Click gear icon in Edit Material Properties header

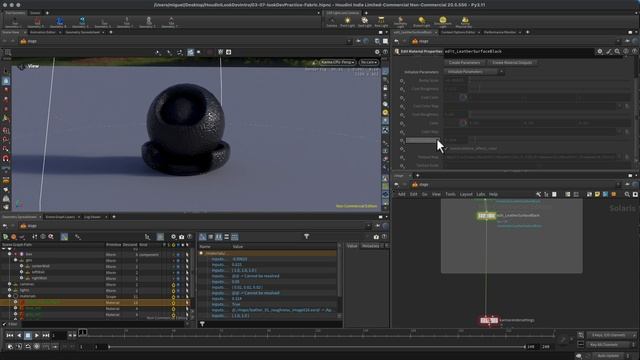pos(600,51)
